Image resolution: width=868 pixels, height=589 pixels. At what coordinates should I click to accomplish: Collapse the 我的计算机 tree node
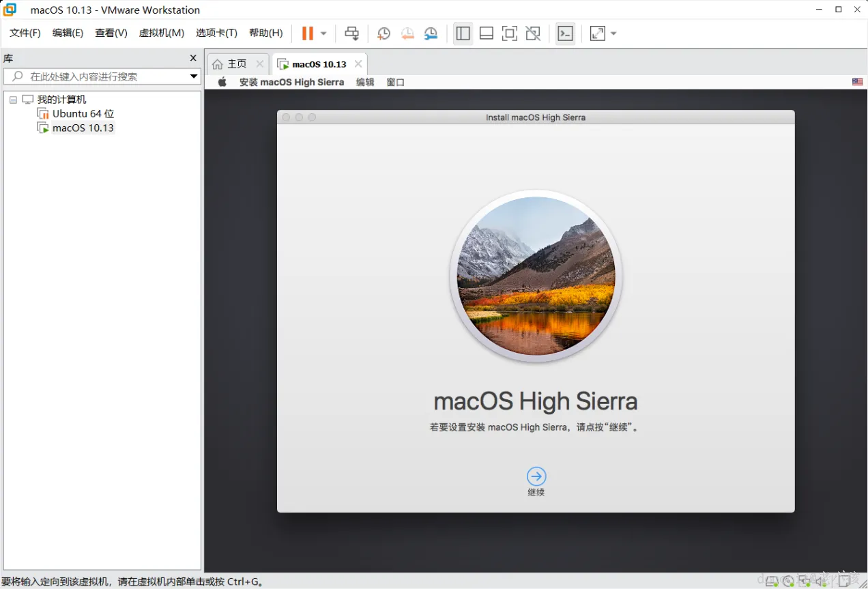click(x=13, y=100)
